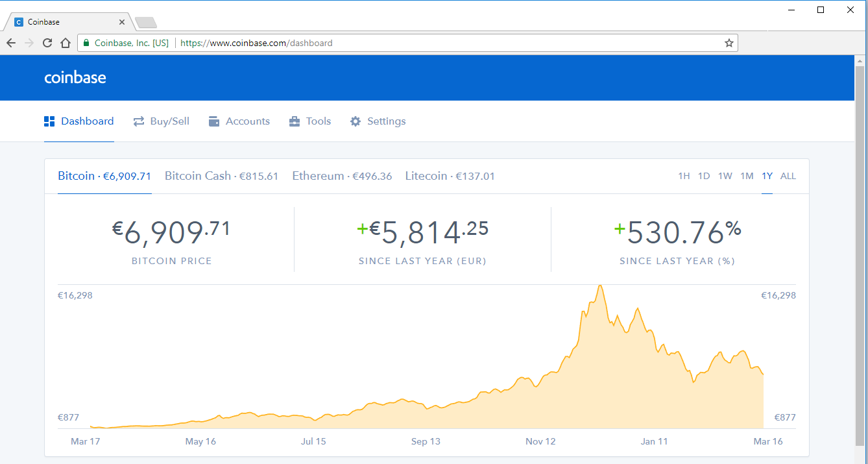Switch to the Bitcoin Cash tab
The height and width of the screenshot is (464, 868).
coord(221,176)
